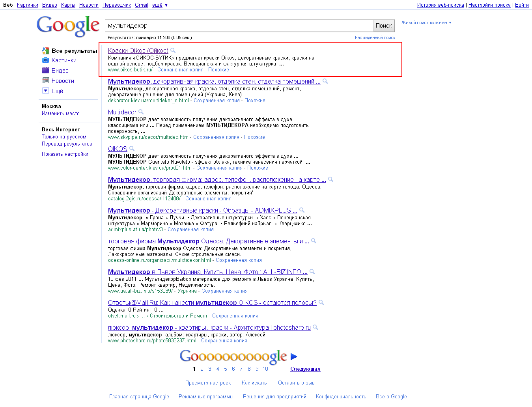Click the Новости newspaper icon in sidebar
Viewport: 532px width, 407px height.
coord(45,80)
